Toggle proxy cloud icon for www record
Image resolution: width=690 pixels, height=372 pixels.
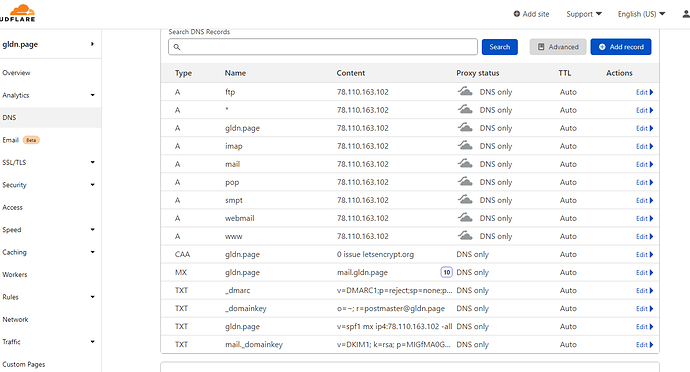pyautogui.click(x=465, y=236)
